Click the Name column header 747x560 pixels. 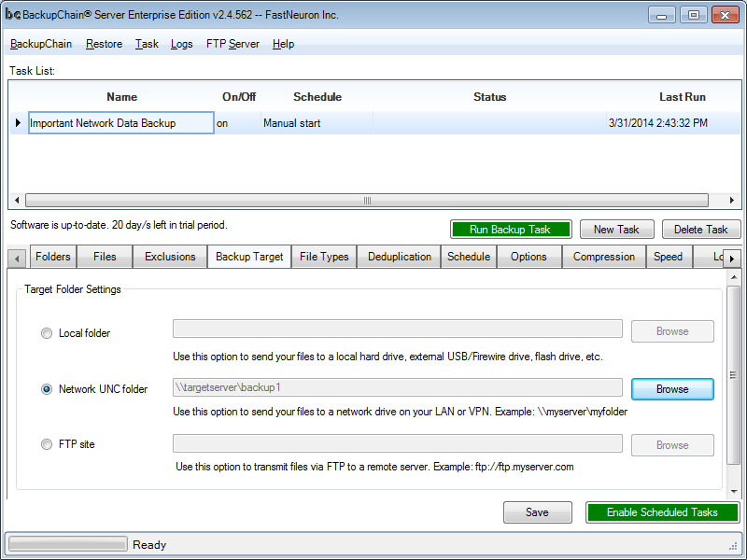tap(121, 97)
